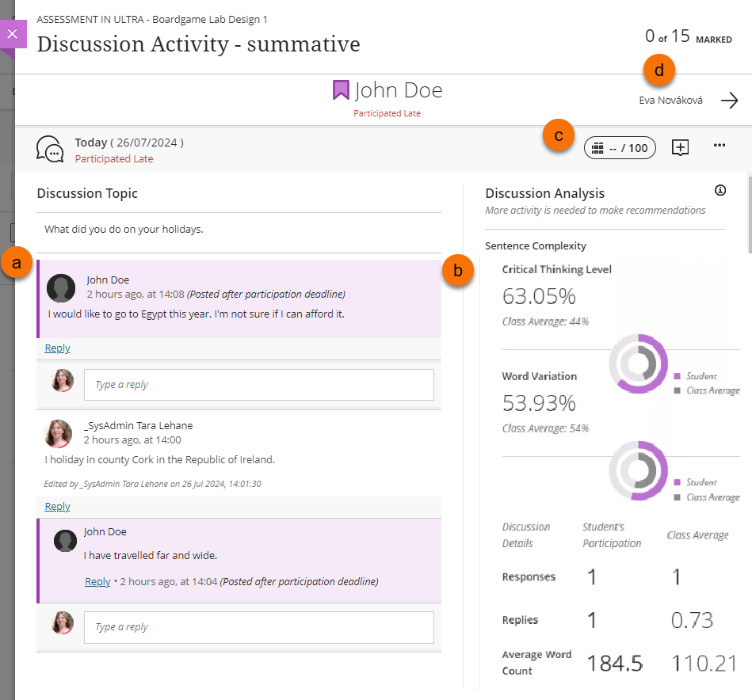Click the Critical Thinking Level donut chart
The height and width of the screenshot is (700, 752).
point(637,364)
